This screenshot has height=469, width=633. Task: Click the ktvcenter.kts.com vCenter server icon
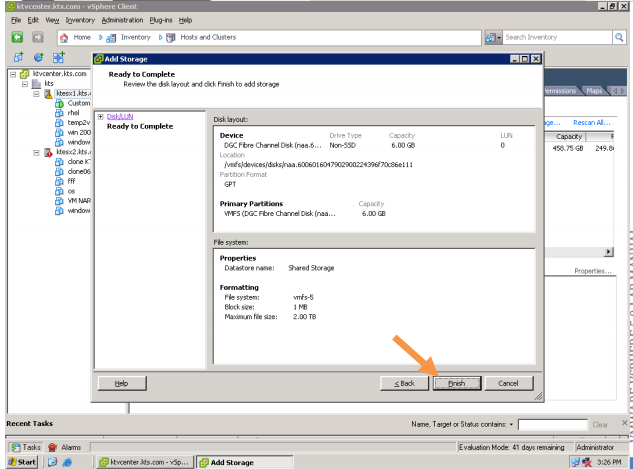point(25,74)
